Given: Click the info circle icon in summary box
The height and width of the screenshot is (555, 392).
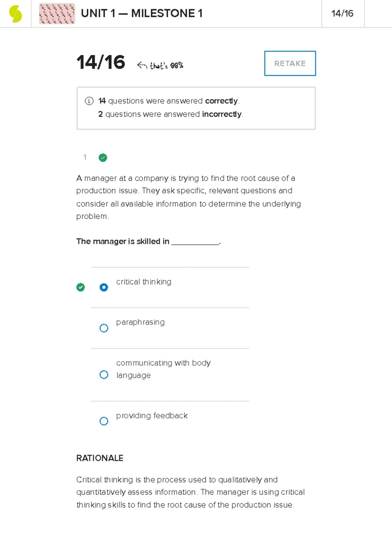Looking at the screenshot, I should [x=89, y=101].
